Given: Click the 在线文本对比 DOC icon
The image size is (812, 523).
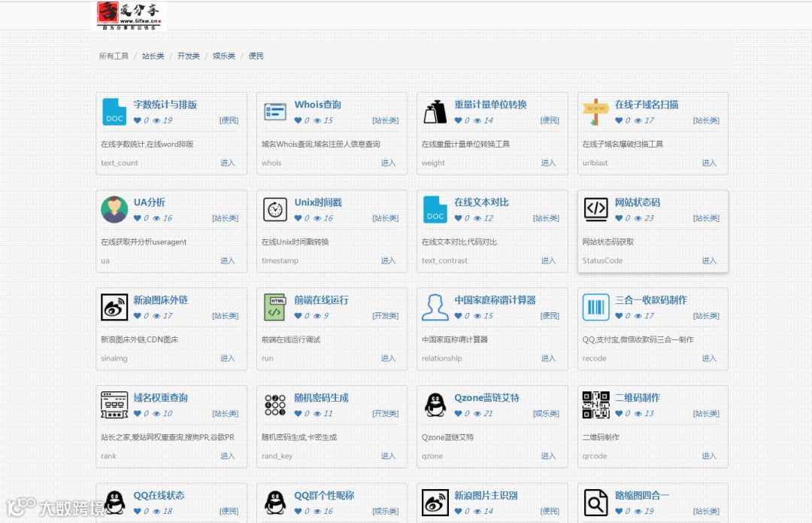Looking at the screenshot, I should tap(435, 209).
